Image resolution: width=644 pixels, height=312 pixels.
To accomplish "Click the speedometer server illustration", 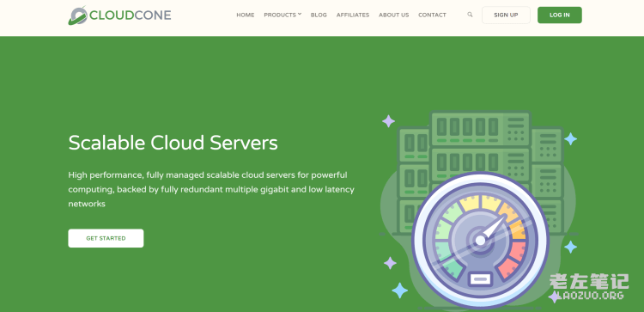I will coord(478,210).
